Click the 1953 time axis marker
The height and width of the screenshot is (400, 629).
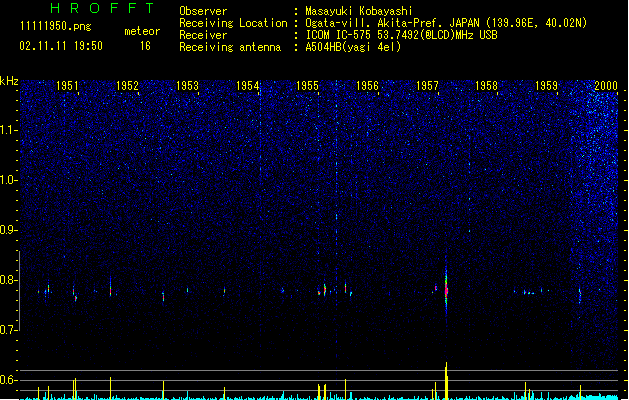(187, 86)
